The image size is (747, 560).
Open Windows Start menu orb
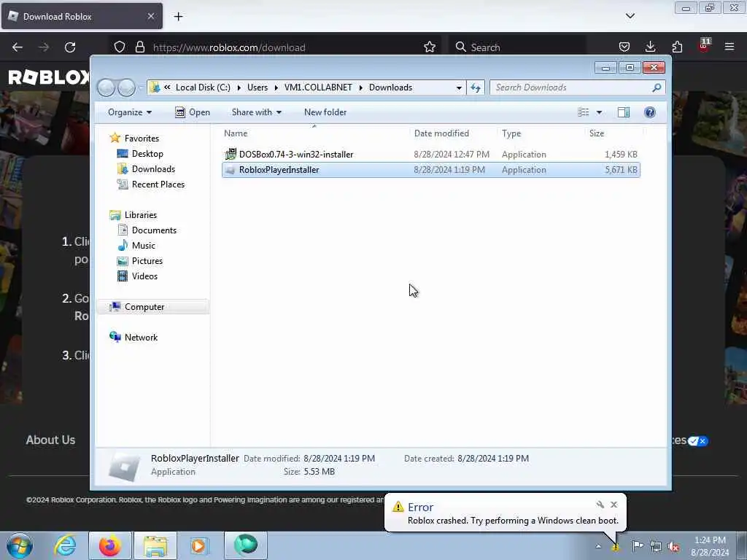pos(20,545)
